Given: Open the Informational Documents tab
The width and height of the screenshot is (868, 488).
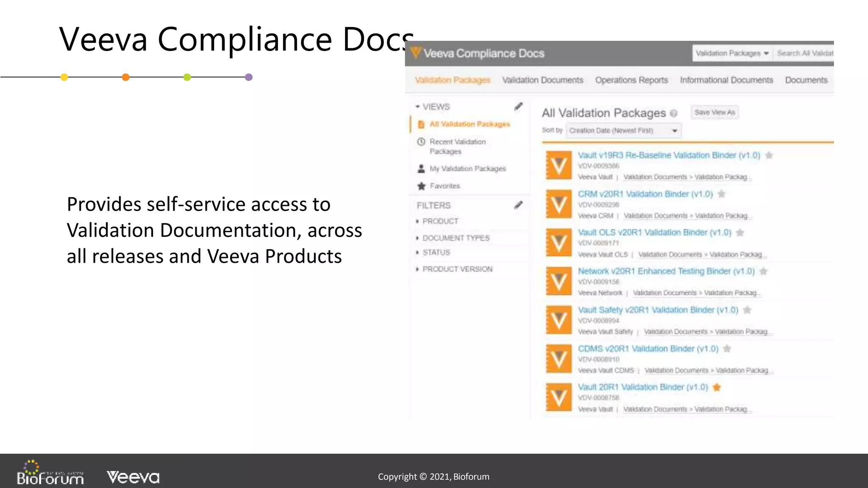Looking at the screenshot, I should coord(726,80).
